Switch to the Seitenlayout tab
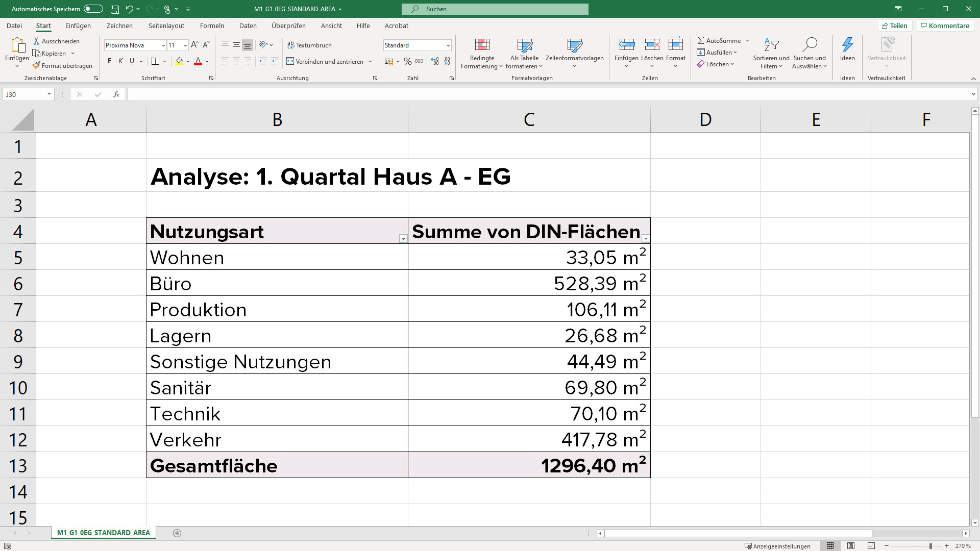 [x=166, y=26]
